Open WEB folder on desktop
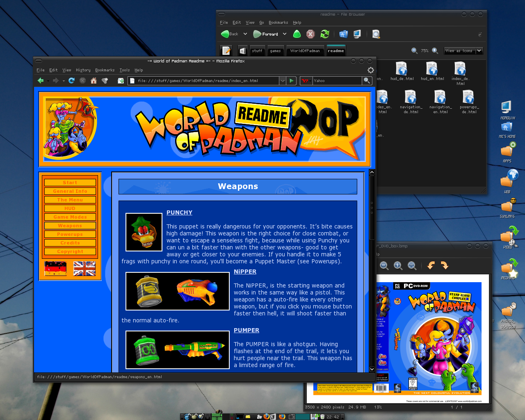Viewport: 525px width, 420px height. pos(508,181)
